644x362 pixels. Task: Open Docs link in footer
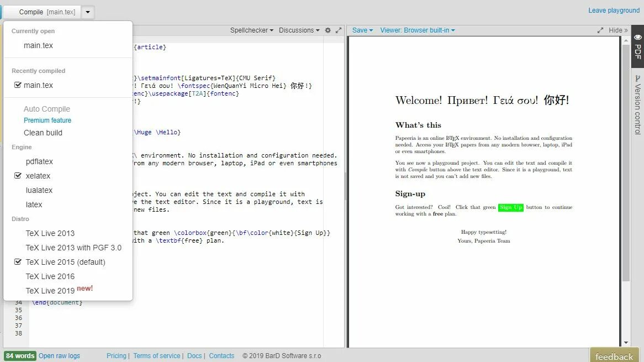tap(194, 356)
